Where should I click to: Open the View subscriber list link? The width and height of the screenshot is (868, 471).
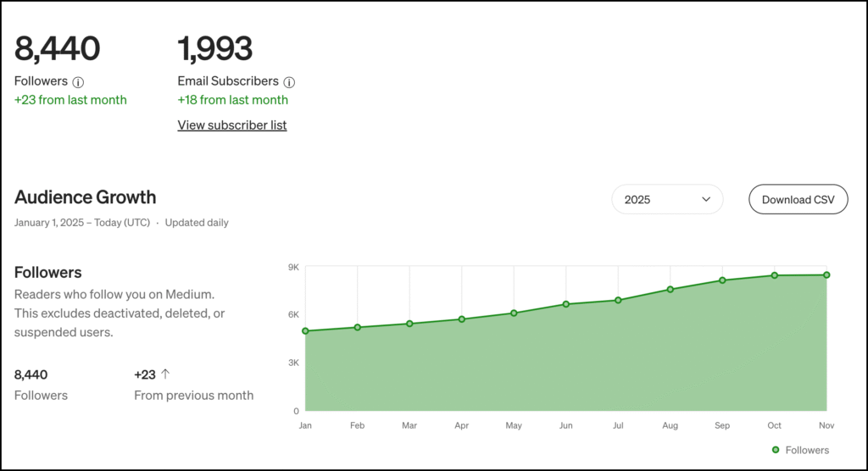click(232, 125)
